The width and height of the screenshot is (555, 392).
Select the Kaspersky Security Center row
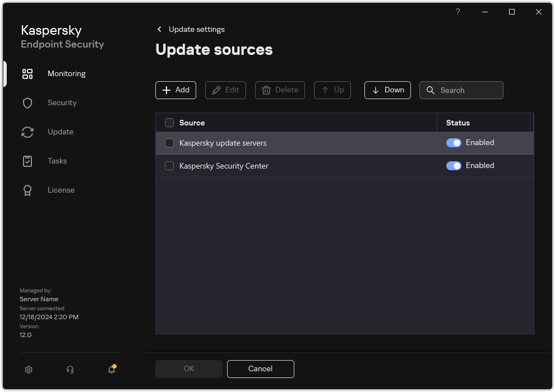point(280,166)
